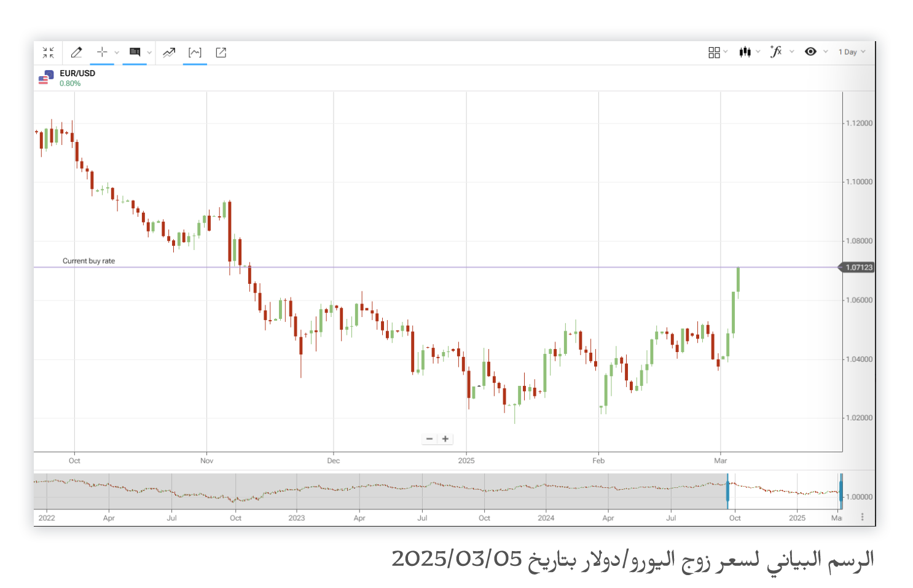Open the three-dot navigator menu
The height and width of the screenshot is (588, 913).
(x=863, y=517)
